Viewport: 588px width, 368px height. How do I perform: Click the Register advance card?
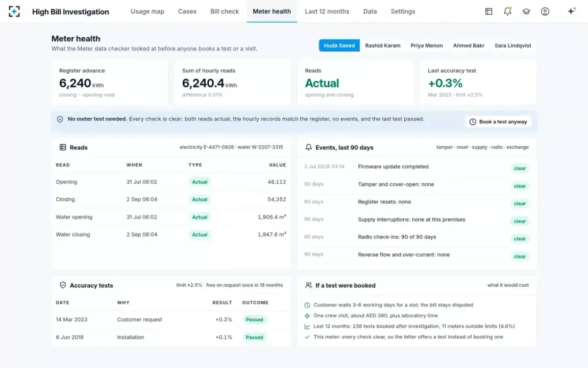(110, 82)
